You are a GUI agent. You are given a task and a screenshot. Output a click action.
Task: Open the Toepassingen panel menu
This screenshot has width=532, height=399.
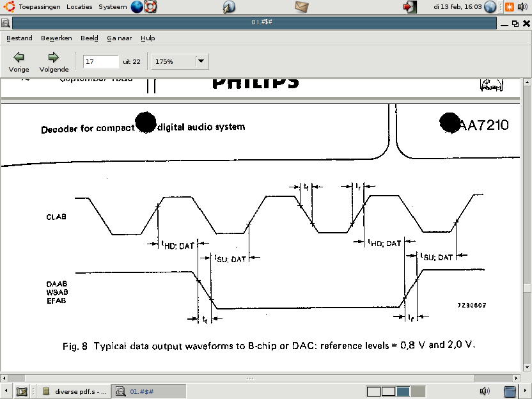point(40,6)
